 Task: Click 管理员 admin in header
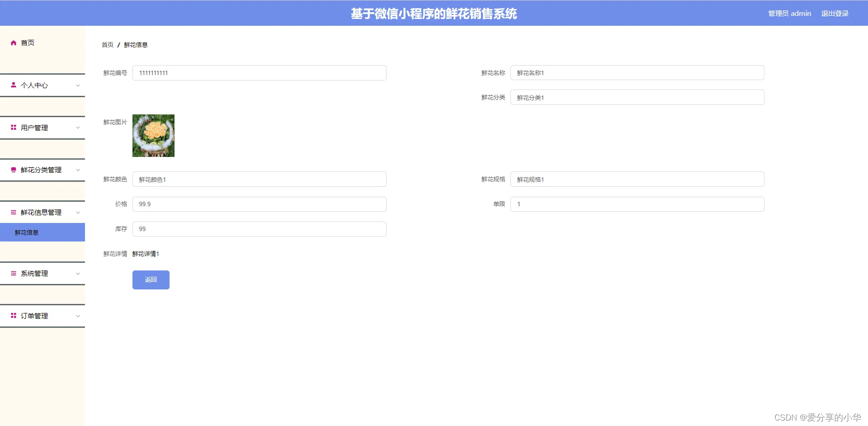coord(790,14)
